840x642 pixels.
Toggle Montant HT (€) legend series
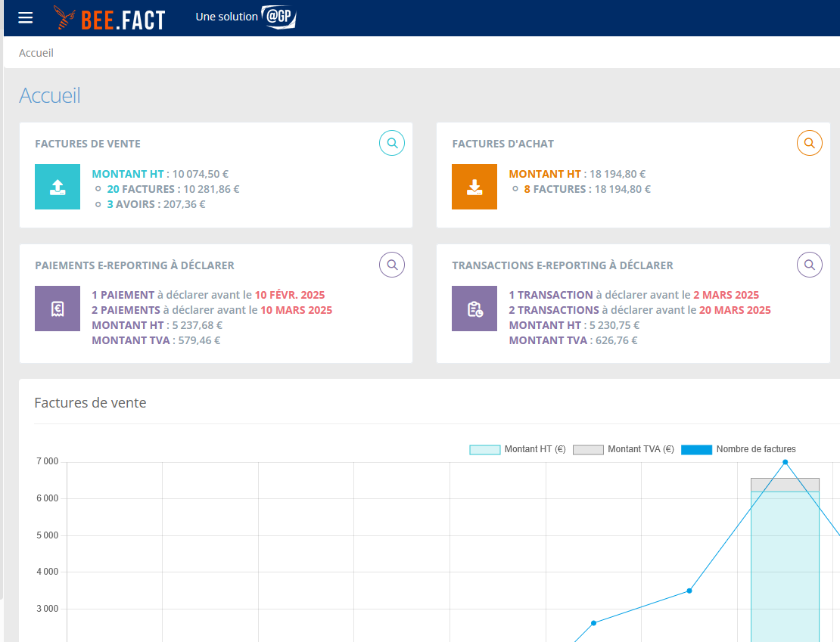click(518, 449)
